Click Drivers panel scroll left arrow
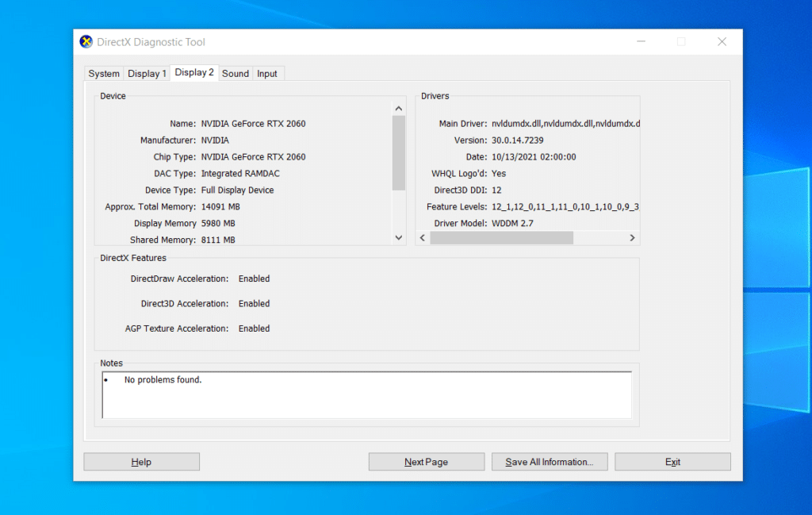 [423, 238]
